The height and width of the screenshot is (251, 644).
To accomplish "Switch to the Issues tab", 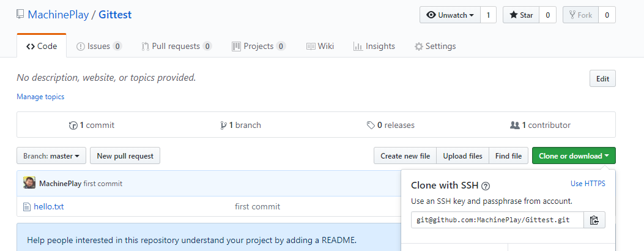I will point(99,46).
